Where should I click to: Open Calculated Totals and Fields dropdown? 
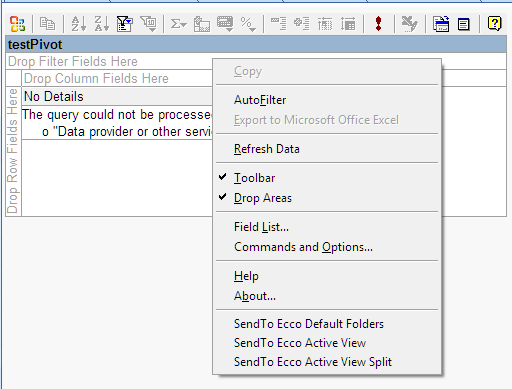click(225, 24)
